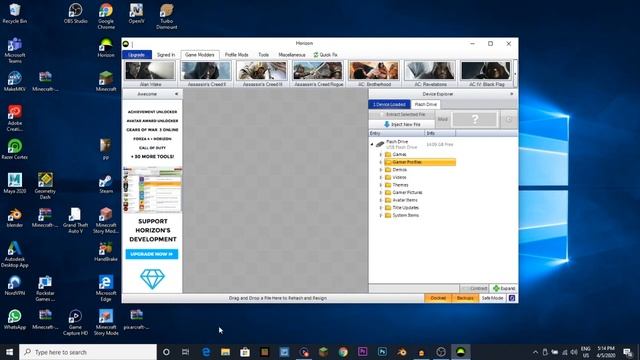Screen dimensions: 640x360
Task: Open the AC: Brotherhood modder thumbnail
Action: [374, 73]
